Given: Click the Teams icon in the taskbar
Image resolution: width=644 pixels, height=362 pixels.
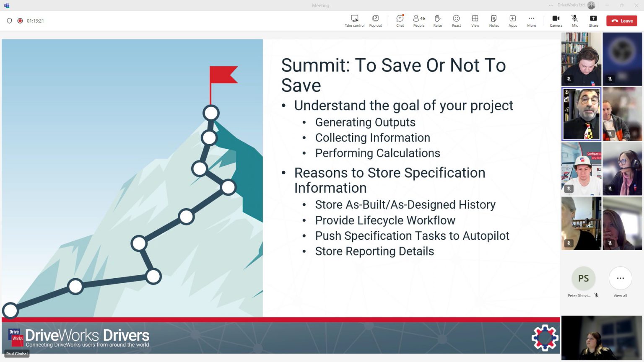Looking at the screenshot, I should tap(7, 5).
